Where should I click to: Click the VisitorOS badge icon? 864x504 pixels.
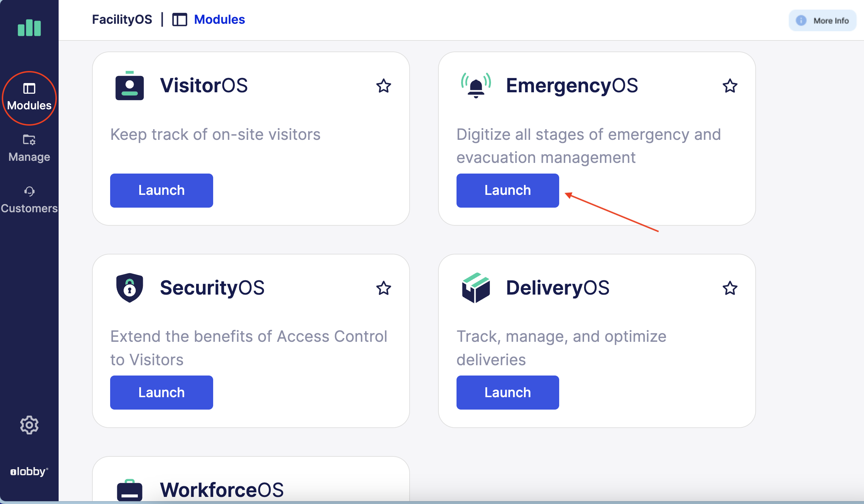coord(130,86)
